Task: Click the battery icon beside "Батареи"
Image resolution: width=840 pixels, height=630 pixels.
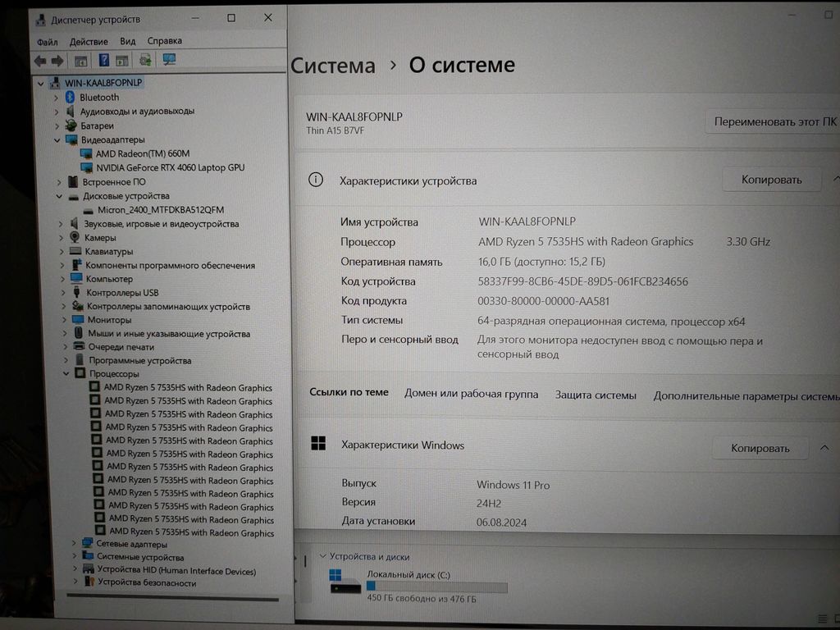Action: point(71,126)
